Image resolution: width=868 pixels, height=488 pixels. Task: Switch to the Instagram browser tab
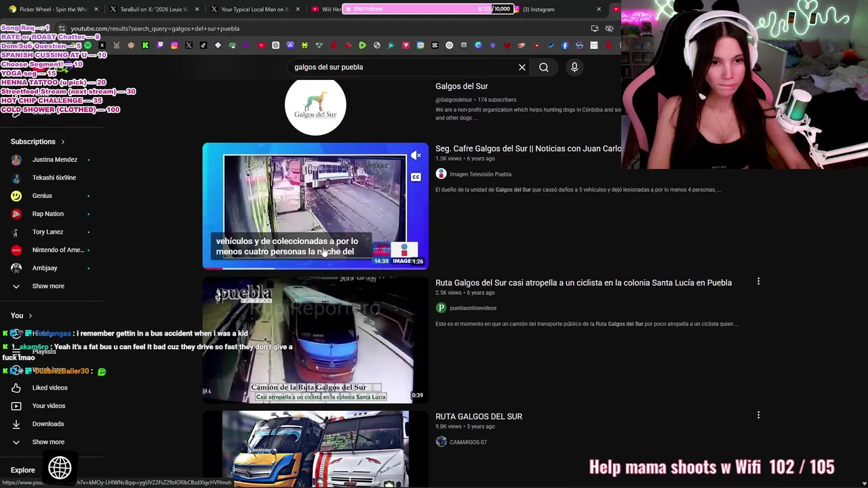click(x=557, y=9)
